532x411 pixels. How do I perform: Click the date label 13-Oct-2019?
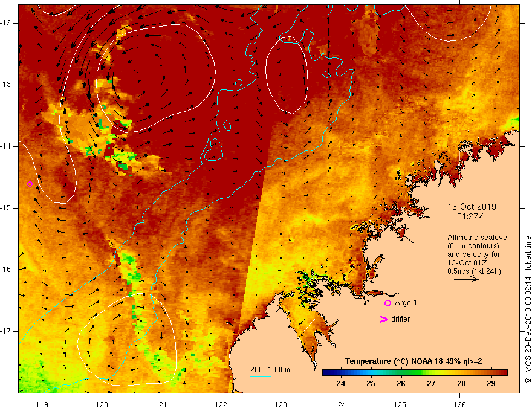(472, 207)
